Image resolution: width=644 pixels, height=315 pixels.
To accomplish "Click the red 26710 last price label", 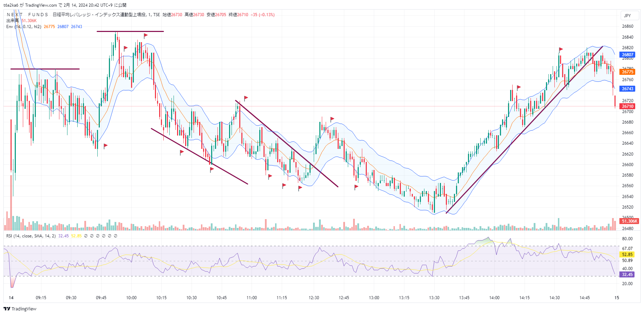I will 627,106.
